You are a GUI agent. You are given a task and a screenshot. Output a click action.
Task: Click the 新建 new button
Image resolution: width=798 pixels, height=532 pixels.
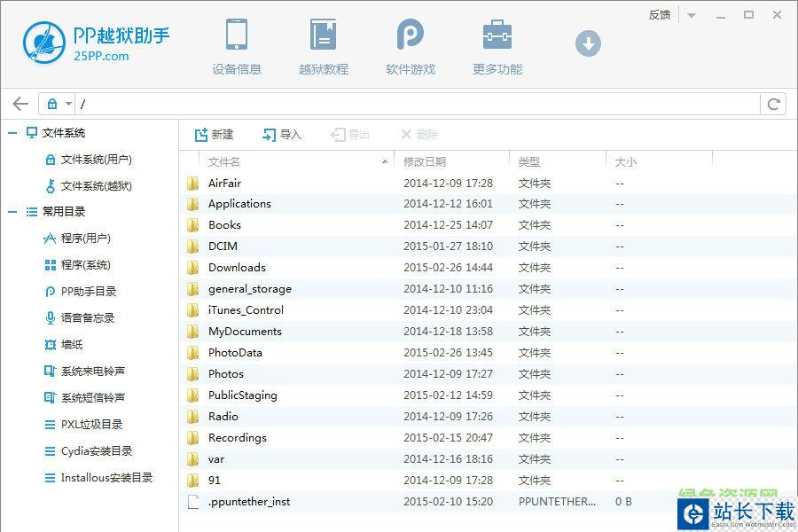(214, 135)
